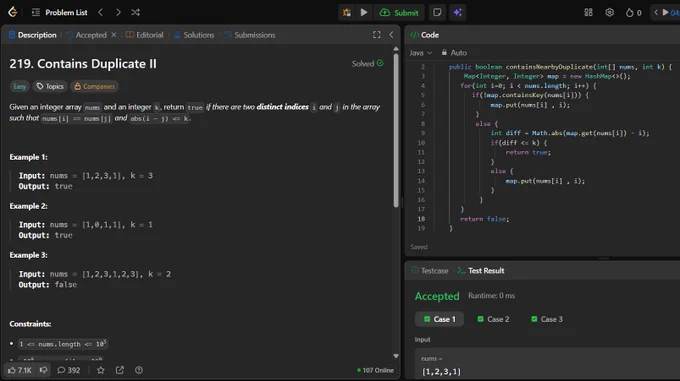Open the 392 comments
The height and width of the screenshot is (381, 680).
tap(69, 370)
